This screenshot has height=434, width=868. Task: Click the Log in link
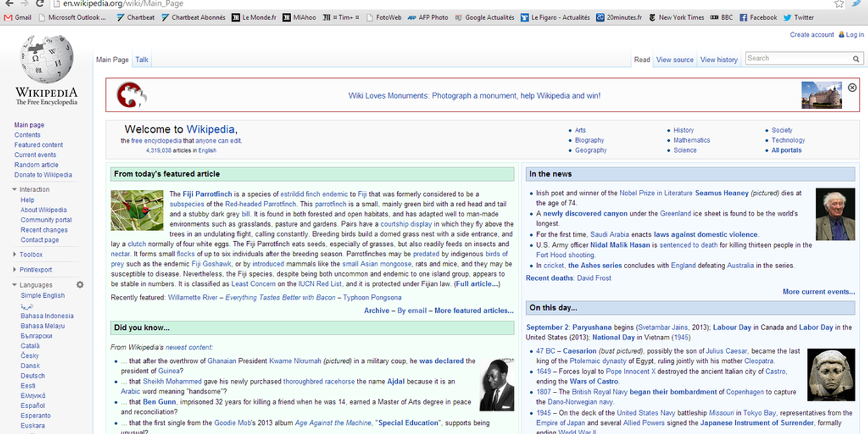click(x=855, y=34)
